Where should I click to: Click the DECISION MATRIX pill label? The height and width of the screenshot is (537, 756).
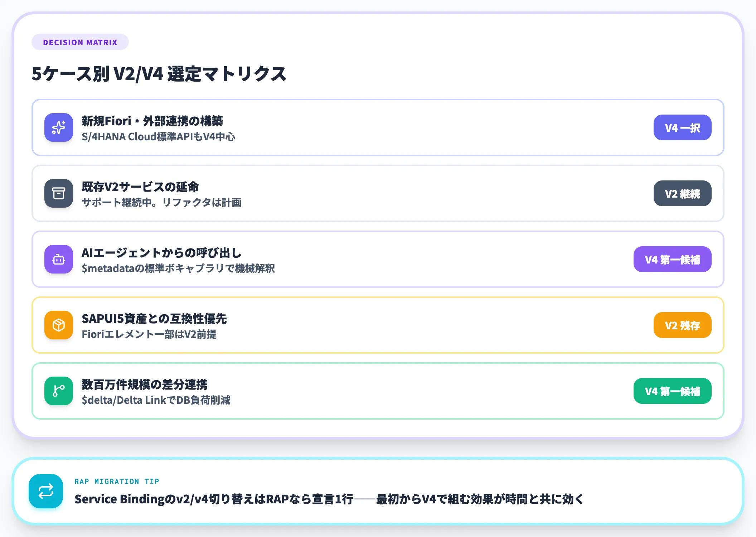[80, 42]
